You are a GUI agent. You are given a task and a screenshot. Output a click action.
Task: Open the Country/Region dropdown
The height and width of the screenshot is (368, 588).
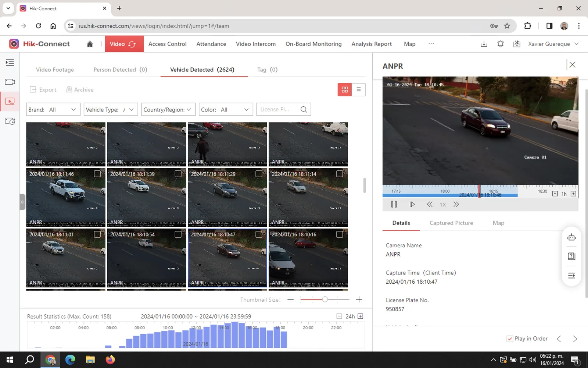(x=168, y=110)
